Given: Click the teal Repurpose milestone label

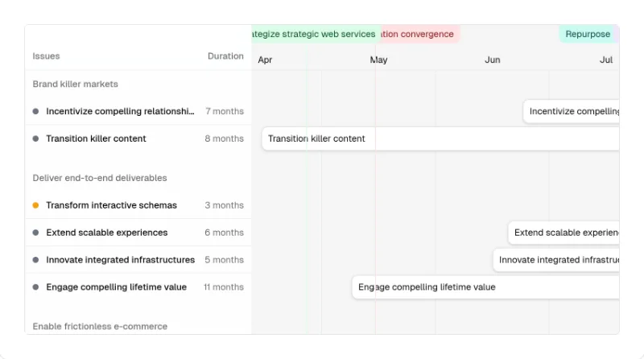Looking at the screenshot, I should (x=588, y=34).
